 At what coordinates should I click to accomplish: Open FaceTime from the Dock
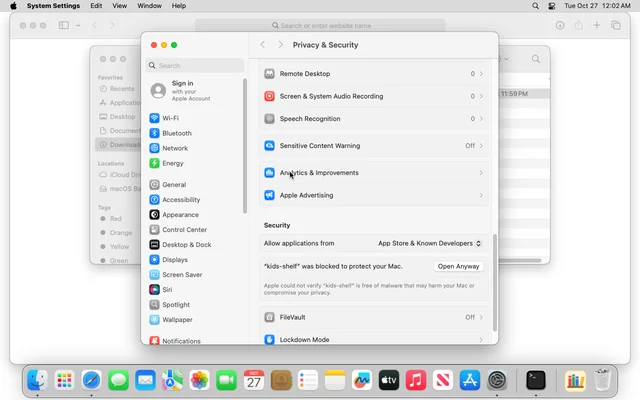(x=226, y=380)
